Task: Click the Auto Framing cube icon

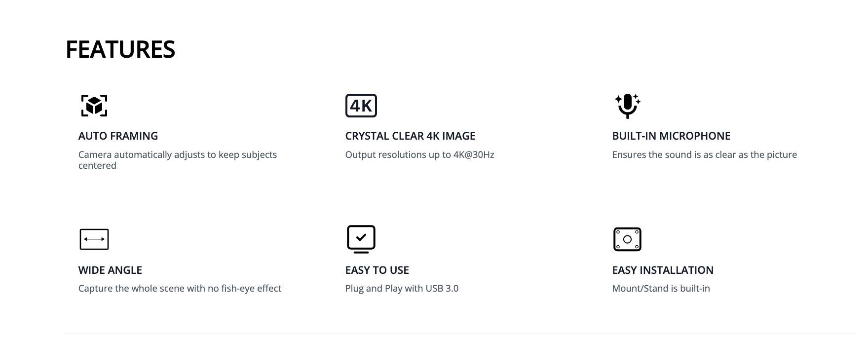Action: point(94,106)
